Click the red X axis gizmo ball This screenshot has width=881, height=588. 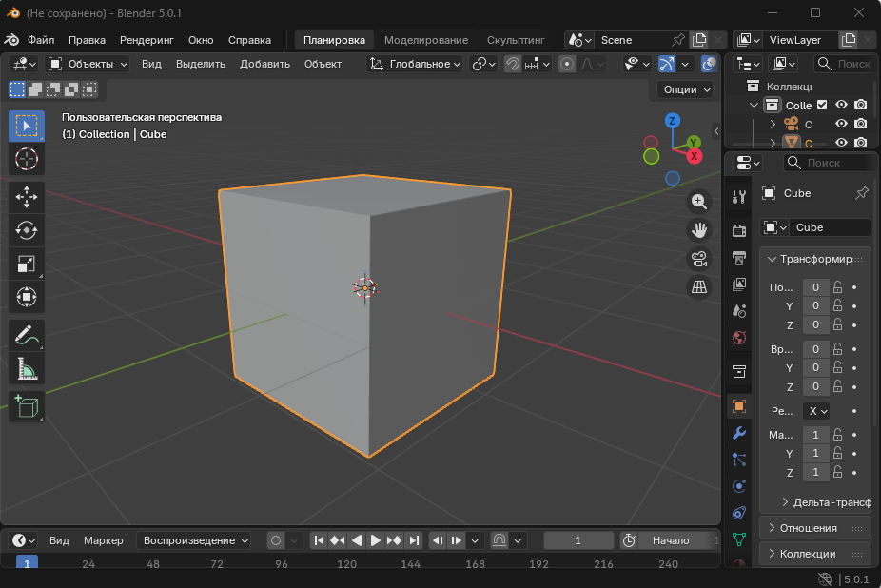click(x=695, y=156)
